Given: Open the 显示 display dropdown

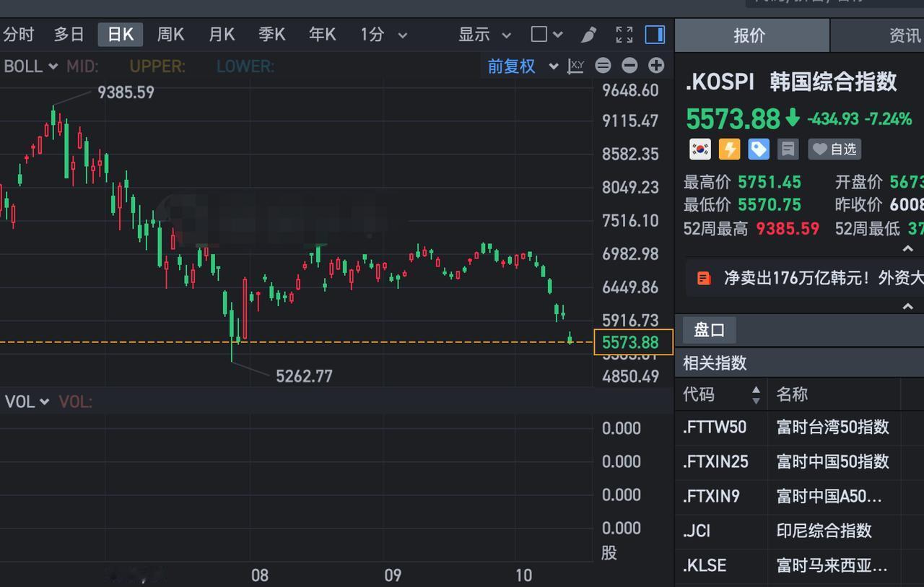Looking at the screenshot, I should 485,34.
